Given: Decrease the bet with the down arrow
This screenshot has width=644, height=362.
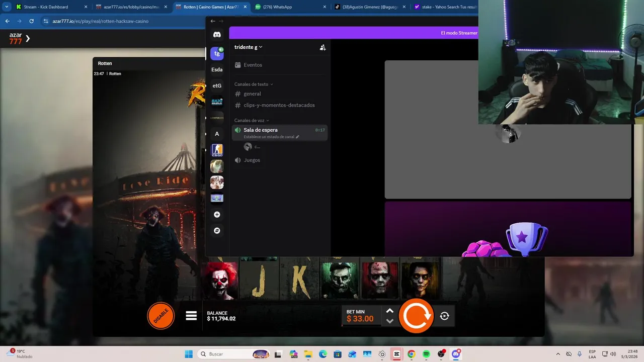Looking at the screenshot, I should coord(389,321).
